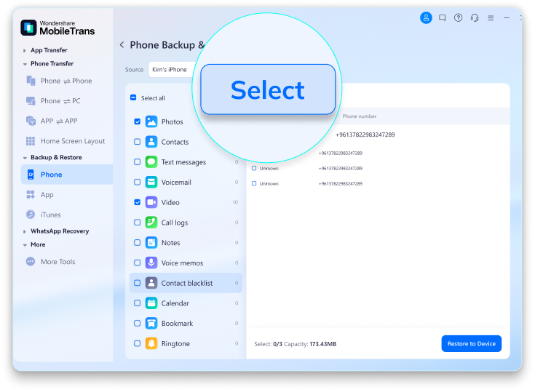Click the Contact blacklist icon
535x392 pixels.
151,283
